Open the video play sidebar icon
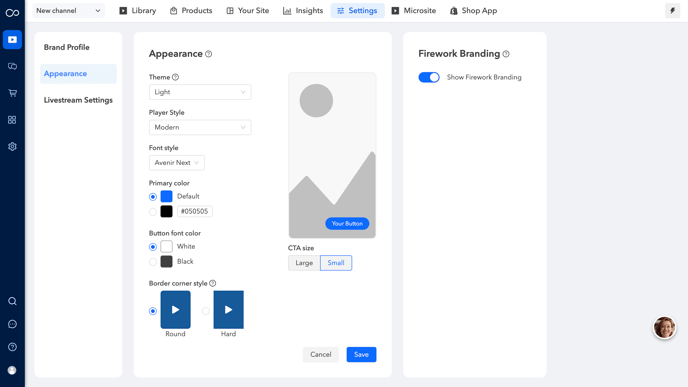This screenshot has width=688, height=387. click(12, 40)
